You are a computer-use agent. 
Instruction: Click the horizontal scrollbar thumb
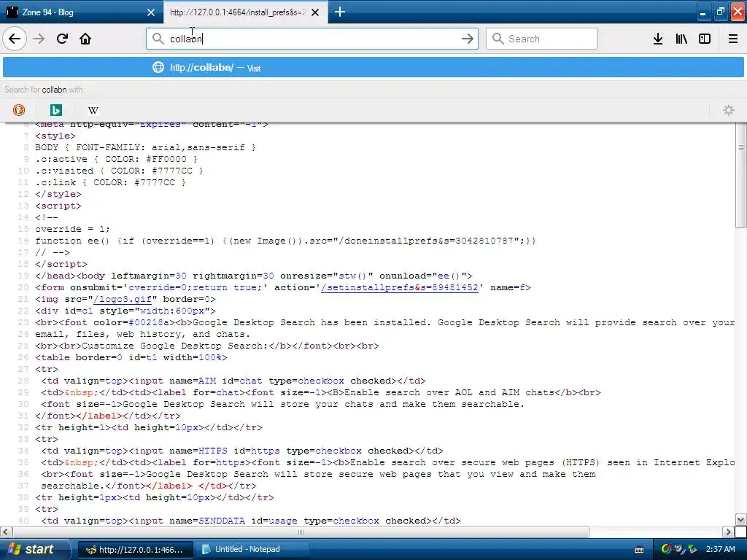tap(300, 532)
